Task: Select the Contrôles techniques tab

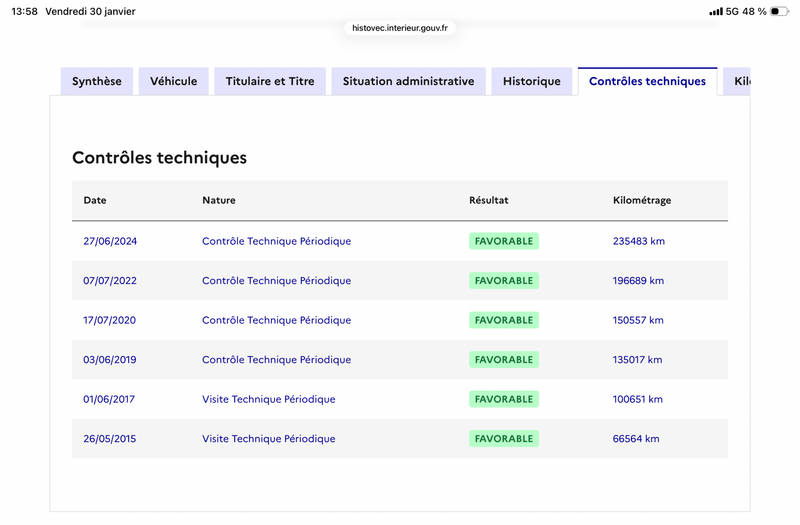Action: 647,81
